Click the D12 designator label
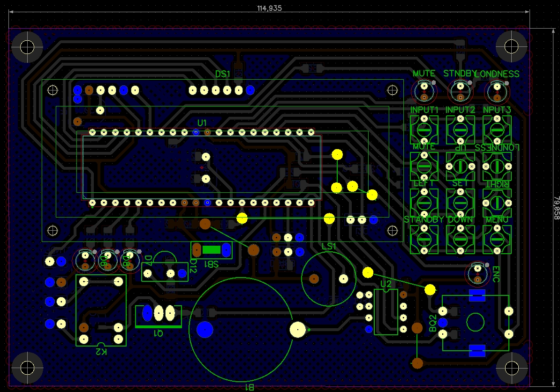The width and height of the screenshot is (560, 392). 193,266
